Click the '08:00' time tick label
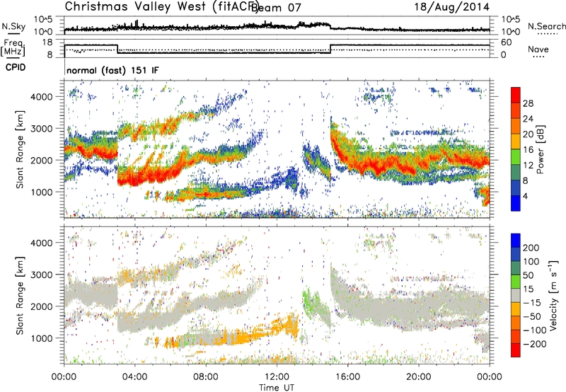Screen dimensions: 566x392 206,377
